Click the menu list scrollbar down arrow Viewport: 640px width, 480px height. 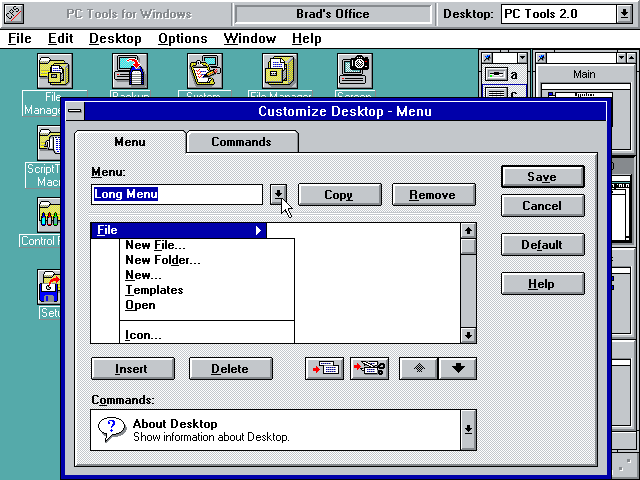point(469,336)
